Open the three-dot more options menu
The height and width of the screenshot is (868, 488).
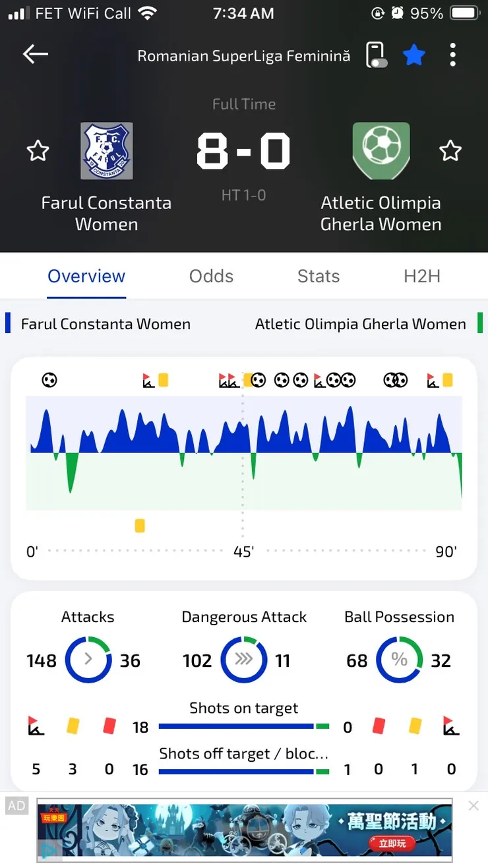(x=452, y=55)
